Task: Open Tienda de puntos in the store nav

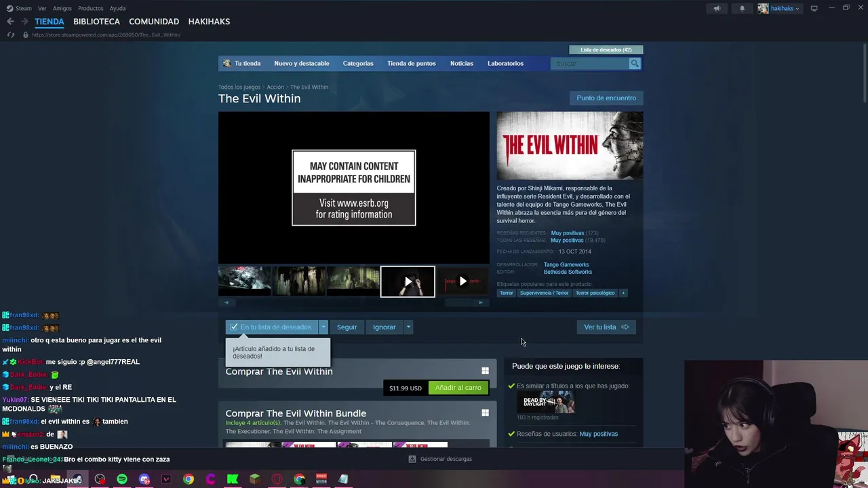Action: pyautogui.click(x=412, y=63)
